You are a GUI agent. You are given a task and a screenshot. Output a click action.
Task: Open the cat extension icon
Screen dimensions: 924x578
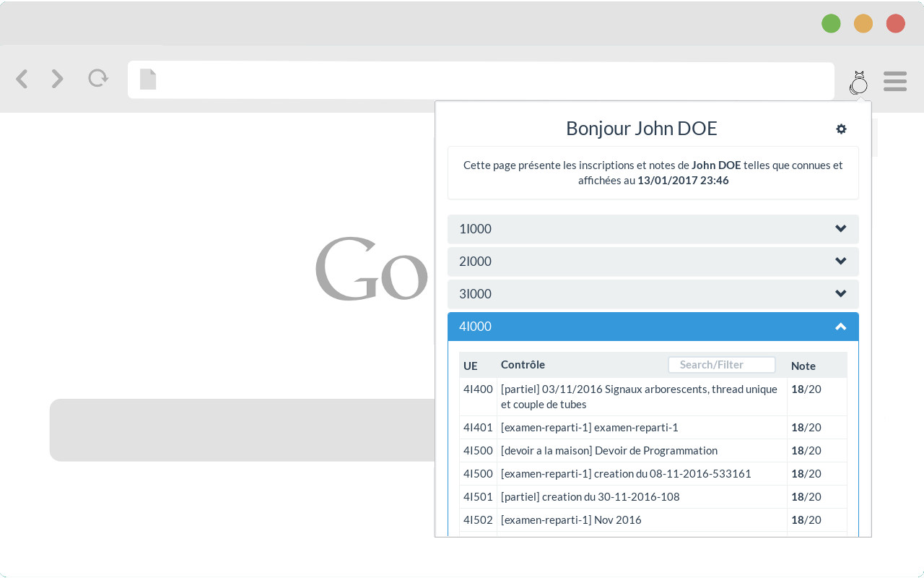coord(859,83)
